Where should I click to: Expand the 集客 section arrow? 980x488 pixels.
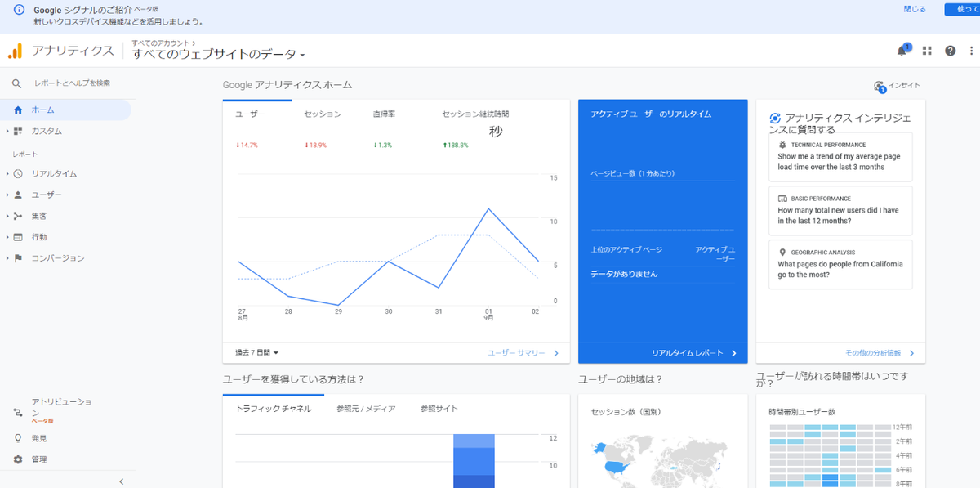[7, 216]
